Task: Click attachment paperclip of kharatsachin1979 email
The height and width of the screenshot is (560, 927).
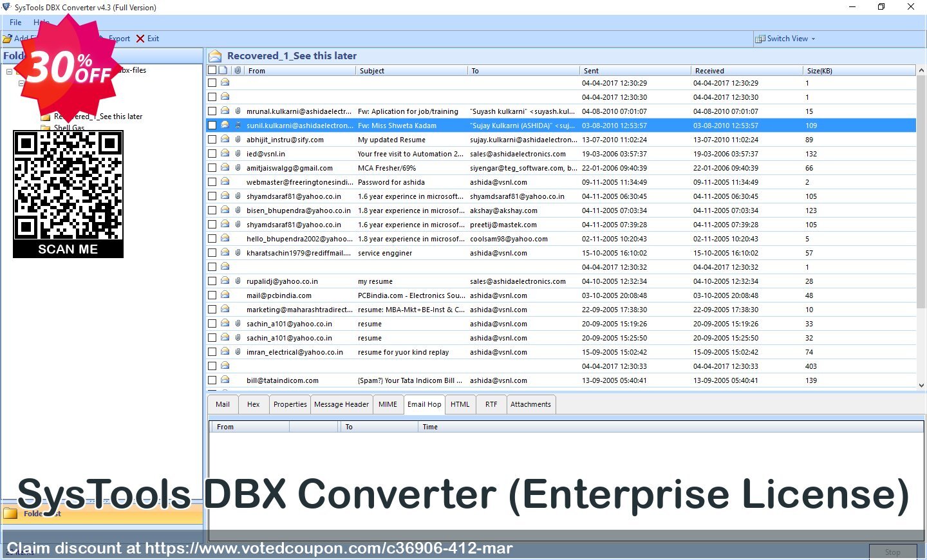Action: (x=238, y=252)
